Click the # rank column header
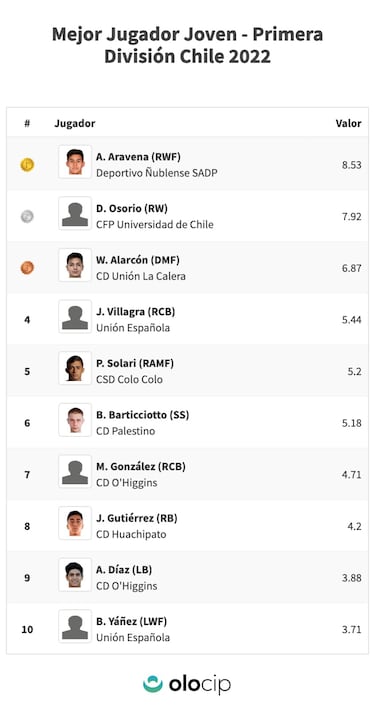 [x=27, y=123]
